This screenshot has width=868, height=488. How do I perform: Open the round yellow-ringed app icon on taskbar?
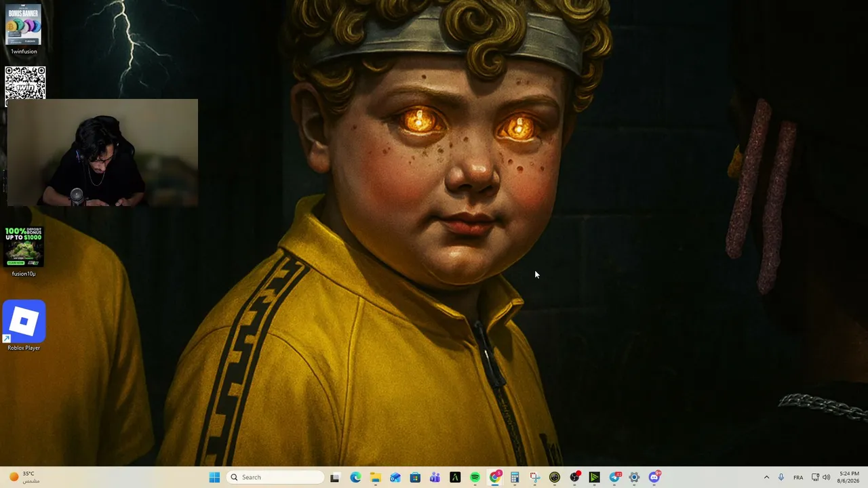[x=555, y=477]
